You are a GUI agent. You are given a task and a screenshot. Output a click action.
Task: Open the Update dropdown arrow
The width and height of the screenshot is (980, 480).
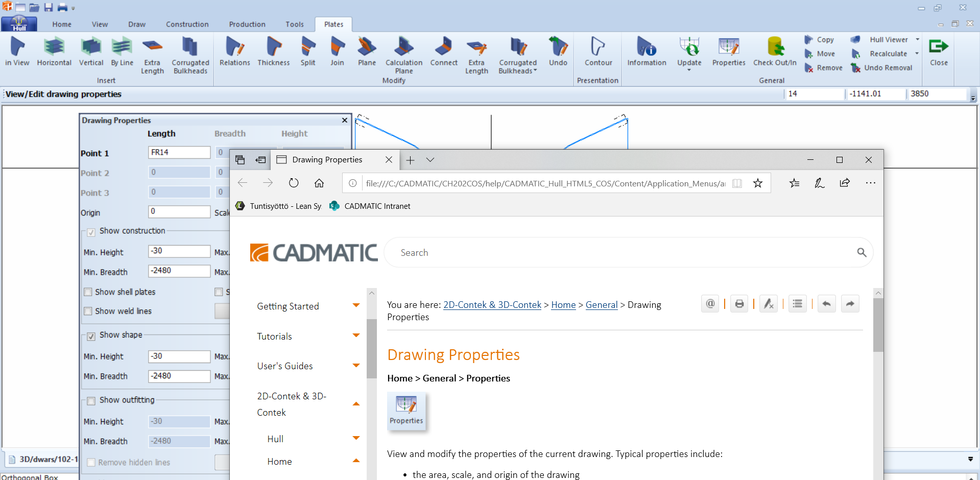[689, 70]
